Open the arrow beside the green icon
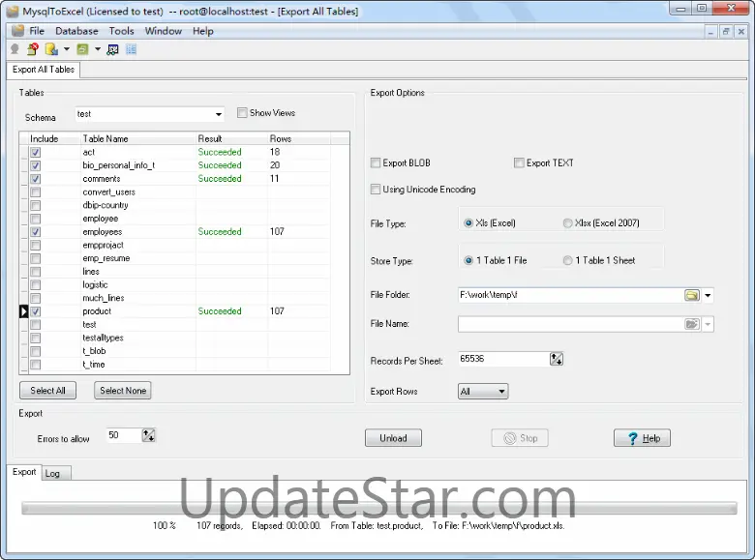 (98, 49)
